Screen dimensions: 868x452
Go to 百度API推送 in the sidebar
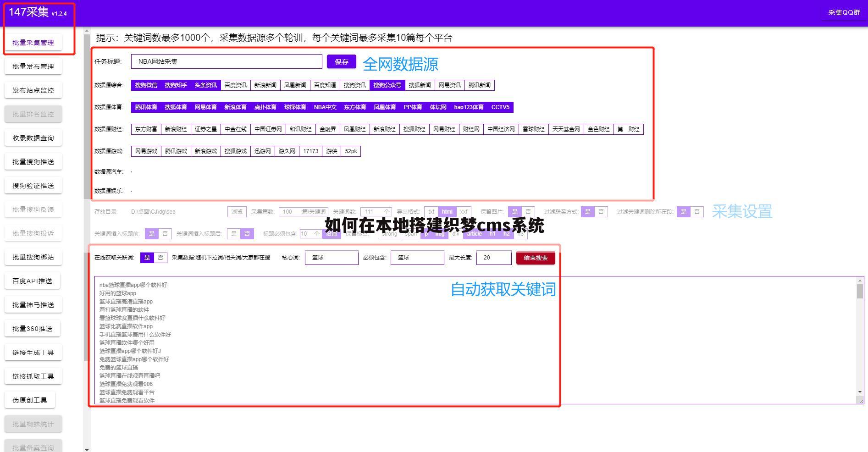(x=32, y=281)
